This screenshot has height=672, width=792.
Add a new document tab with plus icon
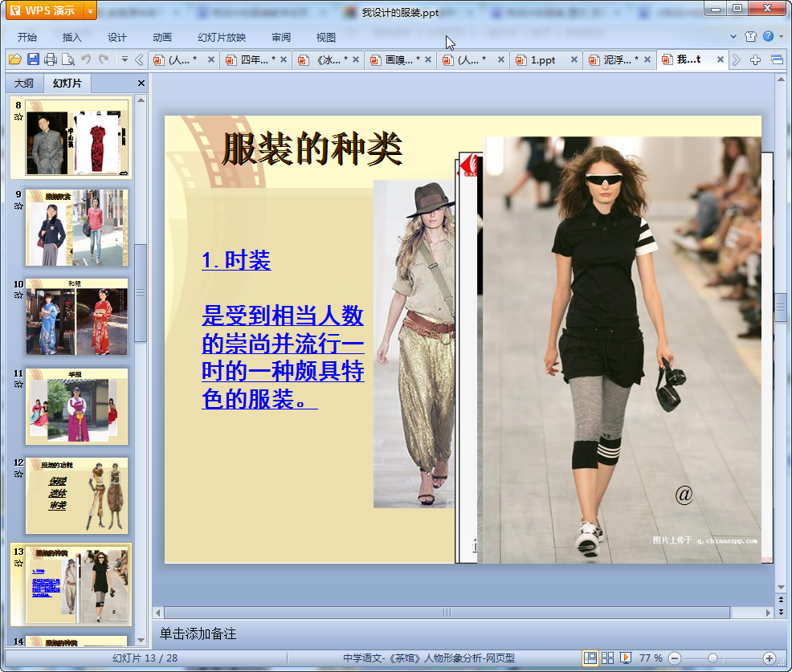(x=756, y=60)
